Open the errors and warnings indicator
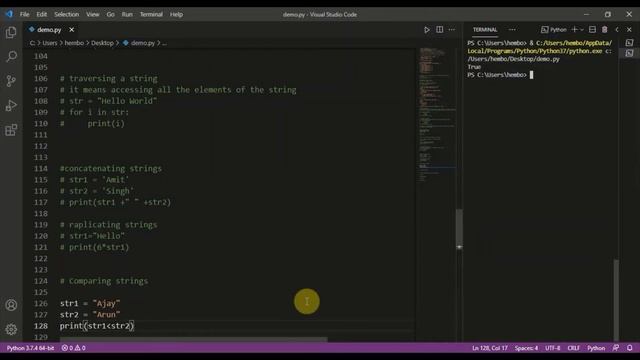 [73, 348]
